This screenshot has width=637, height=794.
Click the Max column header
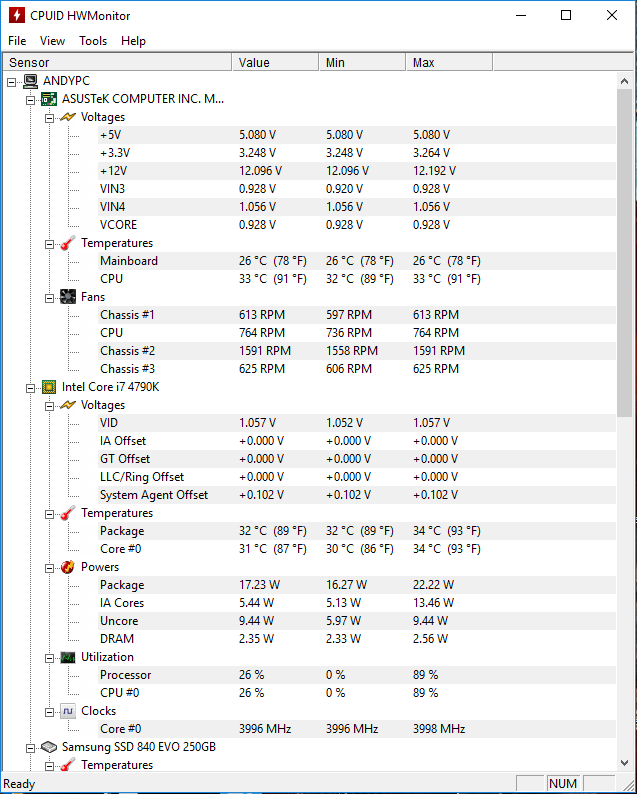coord(449,62)
